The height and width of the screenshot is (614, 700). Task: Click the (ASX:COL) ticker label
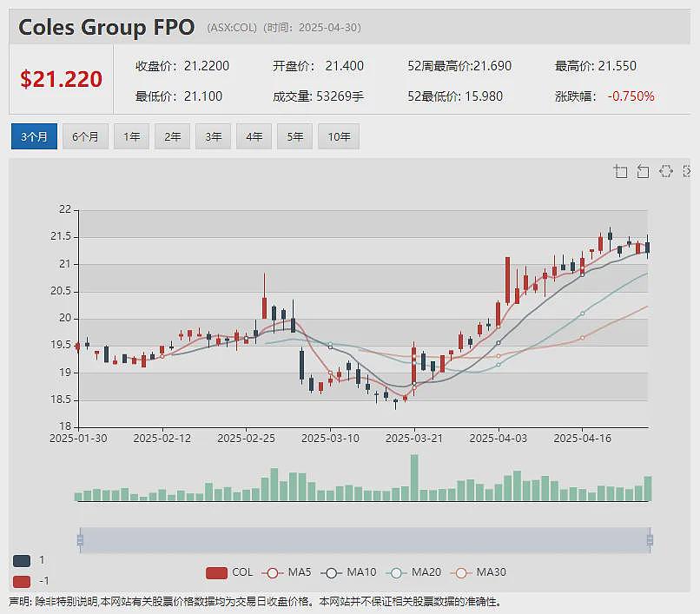pyautogui.click(x=232, y=28)
